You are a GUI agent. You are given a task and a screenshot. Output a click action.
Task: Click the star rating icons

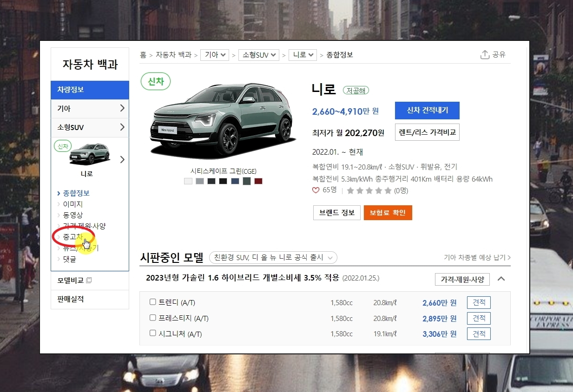pyautogui.click(x=369, y=190)
